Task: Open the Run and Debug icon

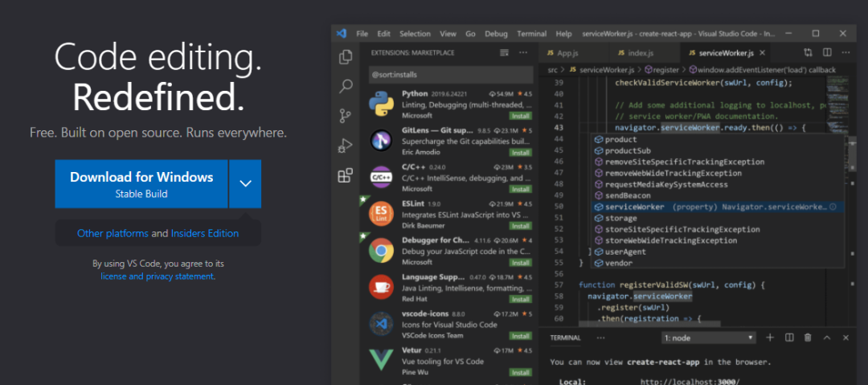Action: [346, 145]
